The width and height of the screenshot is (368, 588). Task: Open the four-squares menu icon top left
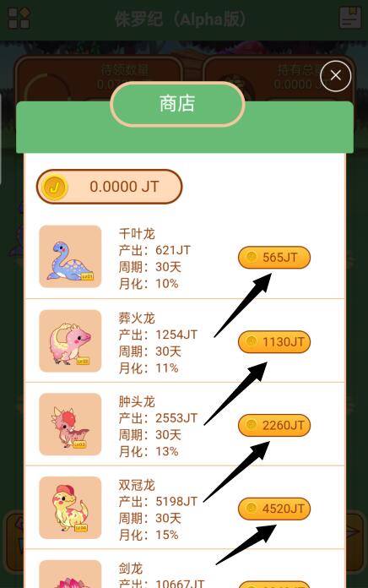[19, 18]
